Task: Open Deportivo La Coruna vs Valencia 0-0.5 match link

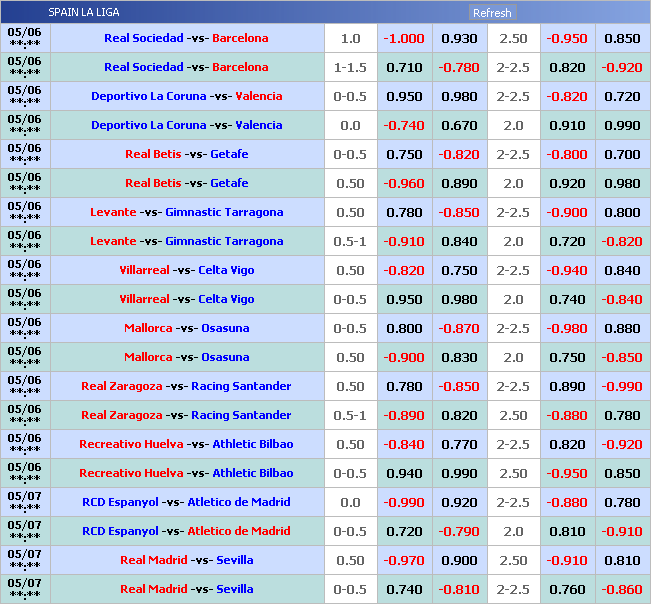Action: (x=186, y=97)
